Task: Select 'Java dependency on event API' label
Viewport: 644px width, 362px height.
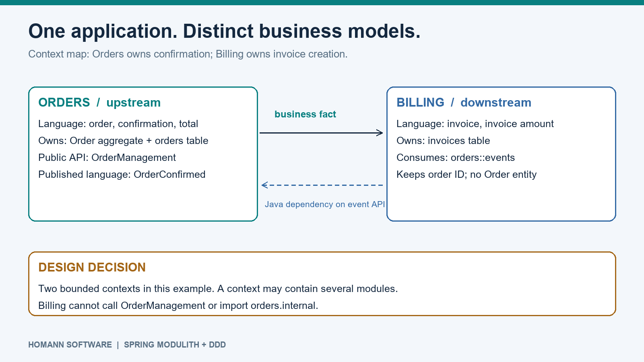Action: point(325,204)
